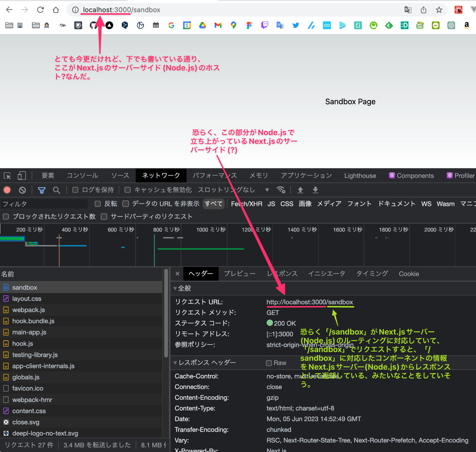Open the GitHub bookmark
Screen dimensions: 476x452
(93, 25)
